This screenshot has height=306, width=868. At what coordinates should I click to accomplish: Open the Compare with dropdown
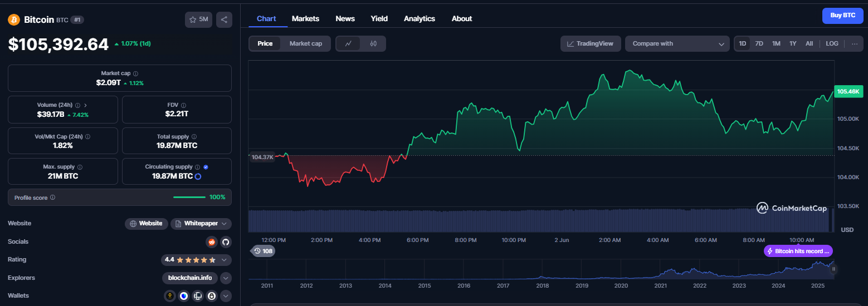pyautogui.click(x=677, y=43)
